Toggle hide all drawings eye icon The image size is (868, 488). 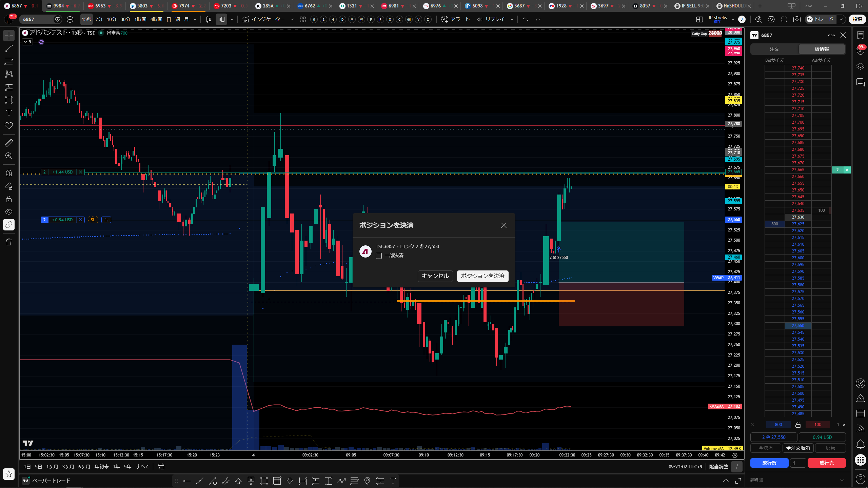tap(9, 212)
